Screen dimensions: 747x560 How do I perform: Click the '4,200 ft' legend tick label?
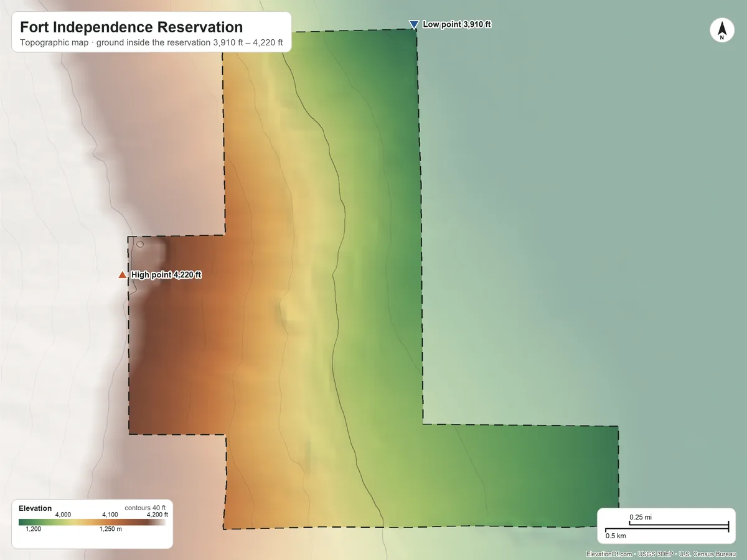157,515
